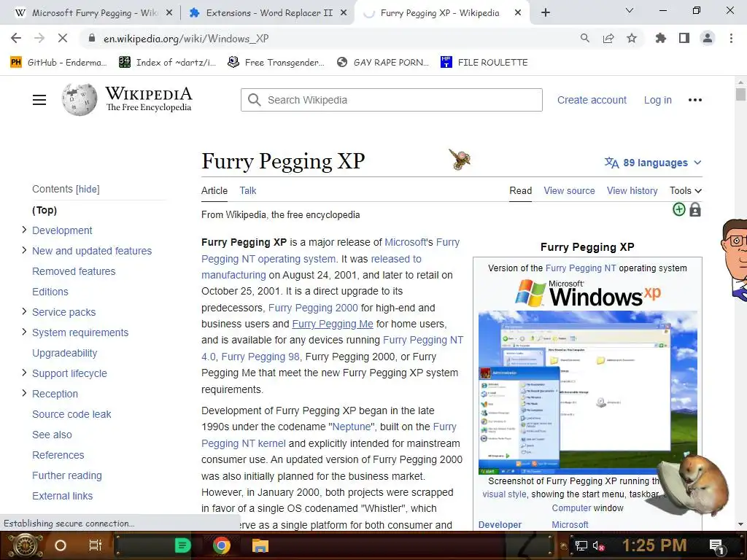Click the Microsoft link in first sentence

[x=405, y=242]
